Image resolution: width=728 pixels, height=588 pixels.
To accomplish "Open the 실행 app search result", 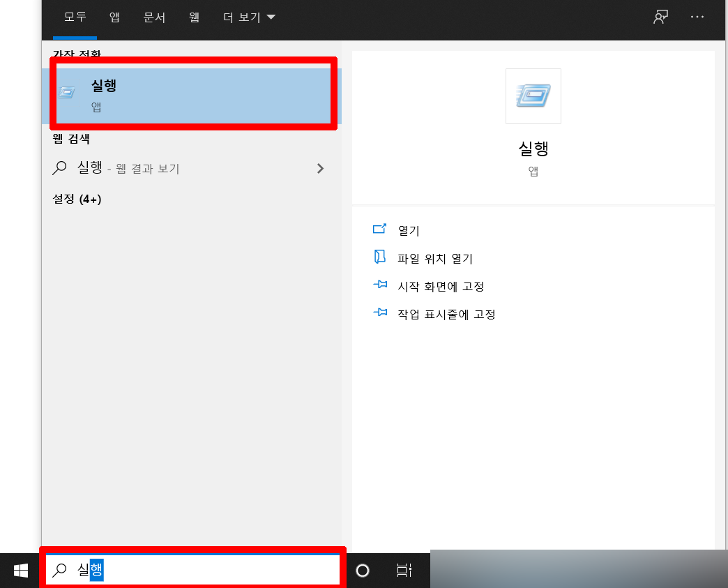I will tap(192, 96).
